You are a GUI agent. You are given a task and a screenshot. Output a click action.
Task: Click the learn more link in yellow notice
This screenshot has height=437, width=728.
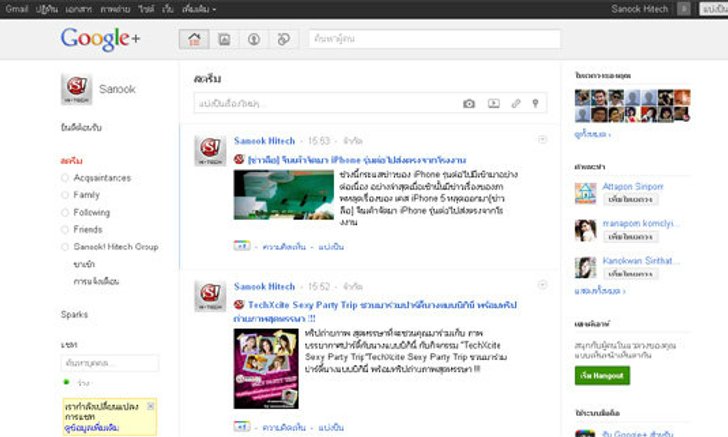[91, 427]
